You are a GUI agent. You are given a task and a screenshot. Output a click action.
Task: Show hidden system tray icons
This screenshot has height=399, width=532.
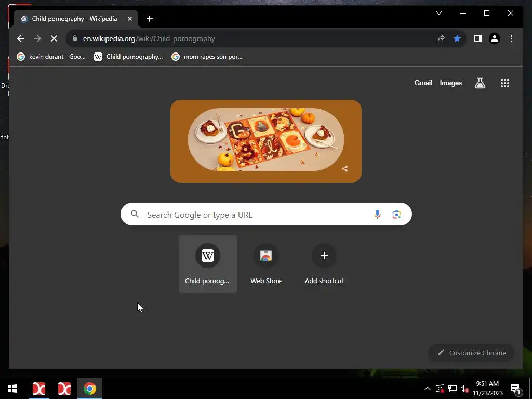[x=428, y=389]
